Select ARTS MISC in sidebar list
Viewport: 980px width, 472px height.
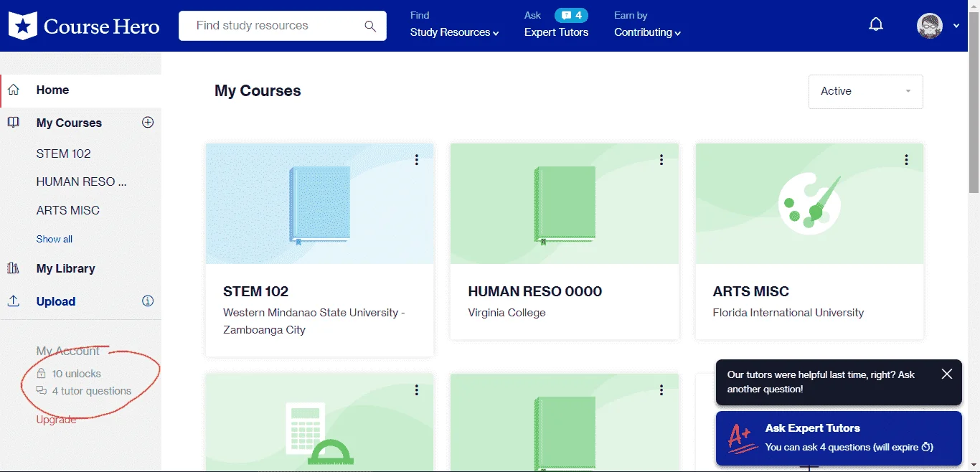pos(68,210)
